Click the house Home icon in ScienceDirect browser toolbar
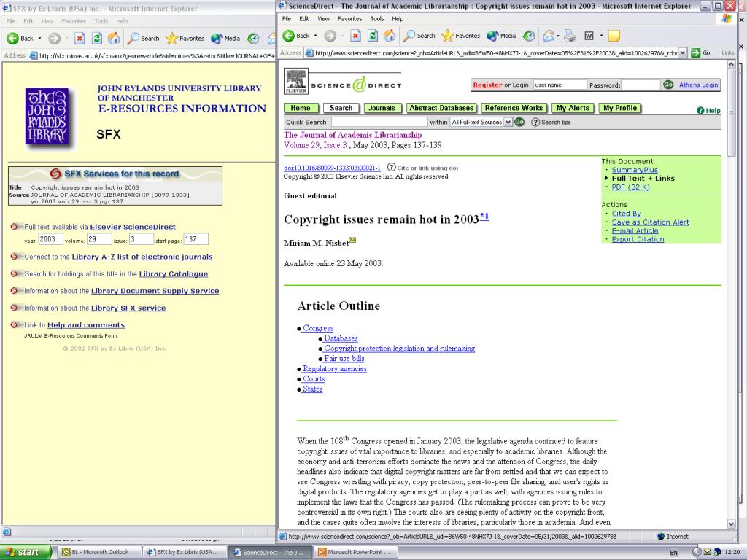Viewport: 747px width, 560px height. [390, 36]
